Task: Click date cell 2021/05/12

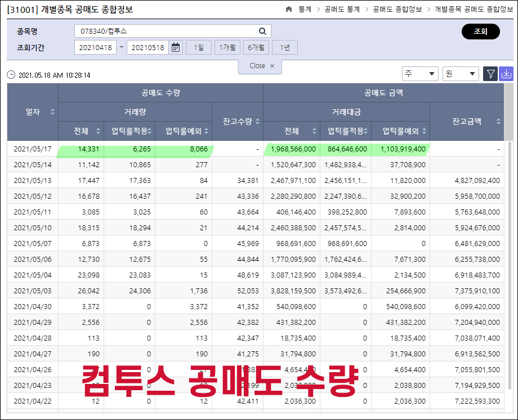Action: [x=33, y=196]
